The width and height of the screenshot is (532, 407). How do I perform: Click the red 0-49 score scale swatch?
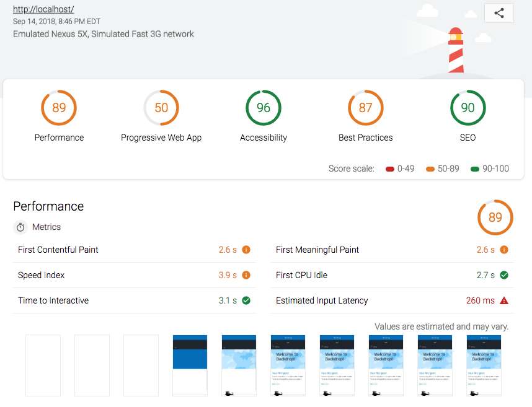coord(390,168)
